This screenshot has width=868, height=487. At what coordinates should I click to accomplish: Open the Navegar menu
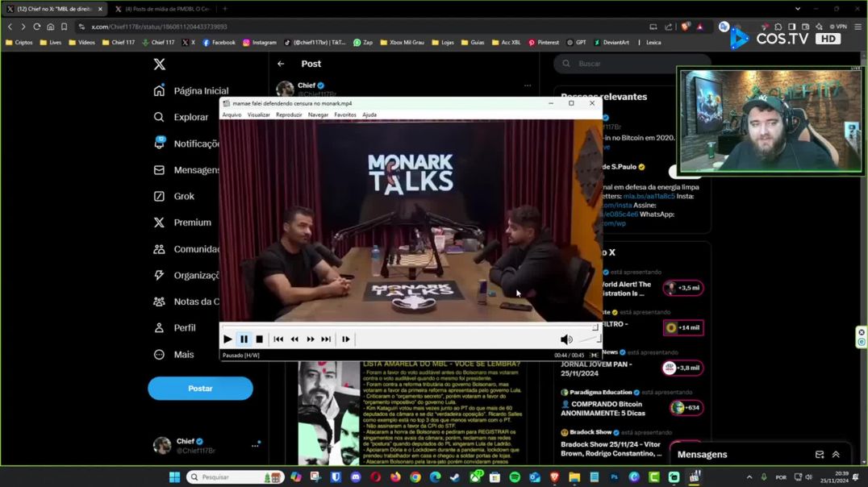(318, 114)
